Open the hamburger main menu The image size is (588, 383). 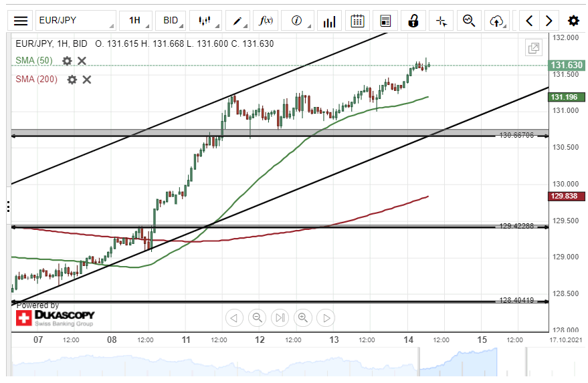[21, 21]
